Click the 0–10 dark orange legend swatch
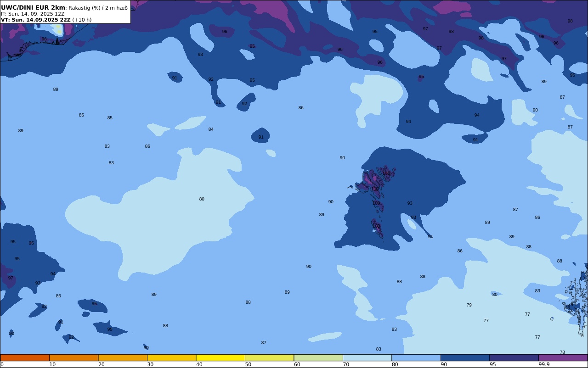Viewport: 588px width, 368px height. pos(25,357)
